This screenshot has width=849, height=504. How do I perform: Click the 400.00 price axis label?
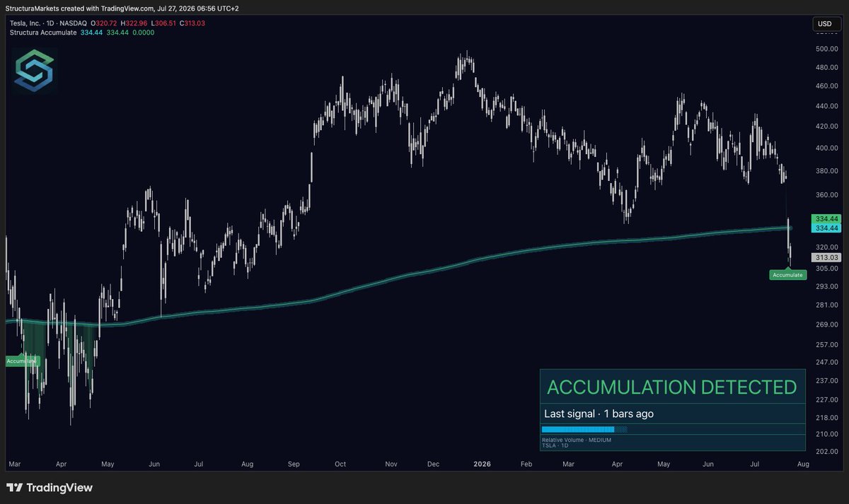pyautogui.click(x=826, y=148)
